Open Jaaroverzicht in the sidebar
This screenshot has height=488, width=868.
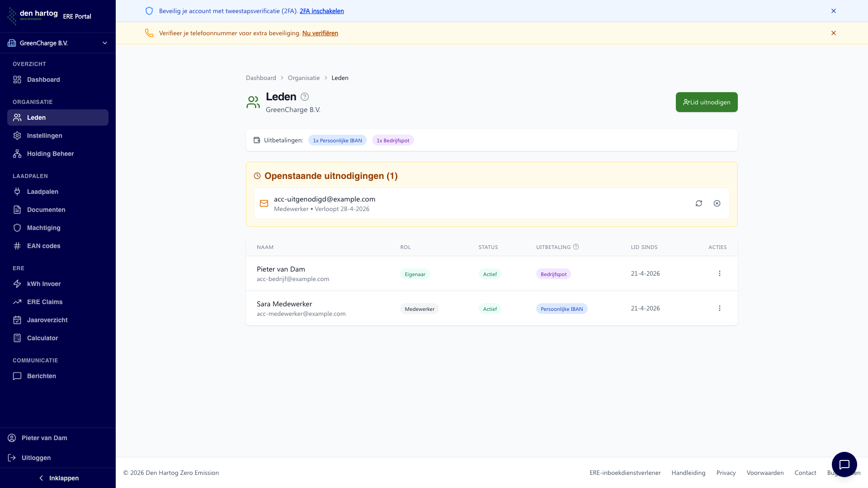58,320
